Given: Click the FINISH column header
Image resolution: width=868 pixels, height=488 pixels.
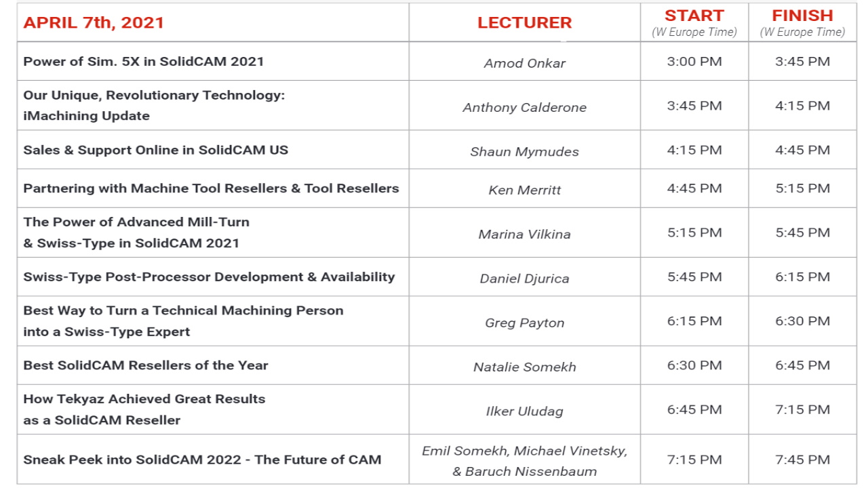Looking at the screenshot, I should (802, 16).
